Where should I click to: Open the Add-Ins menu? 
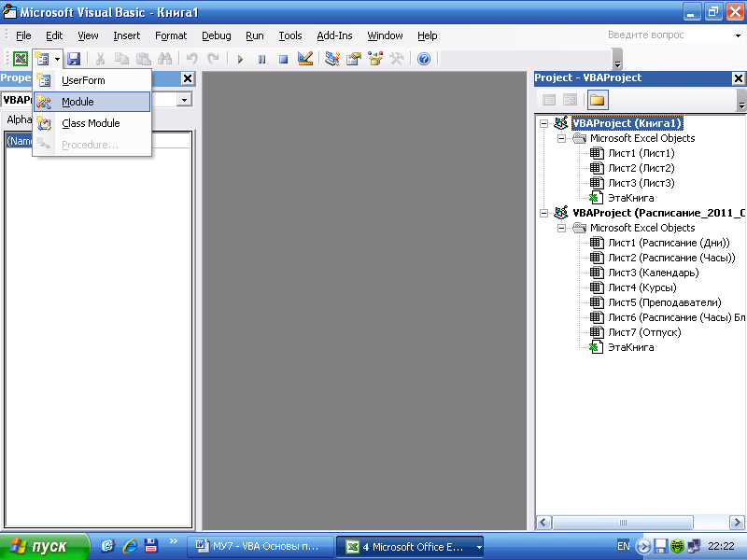tap(334, 35)
